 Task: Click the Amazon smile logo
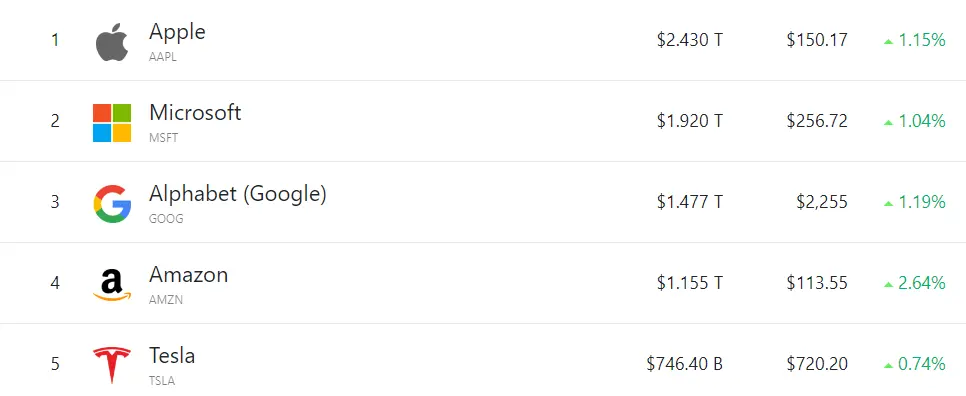pyautogui.click(x=112, y=285)
